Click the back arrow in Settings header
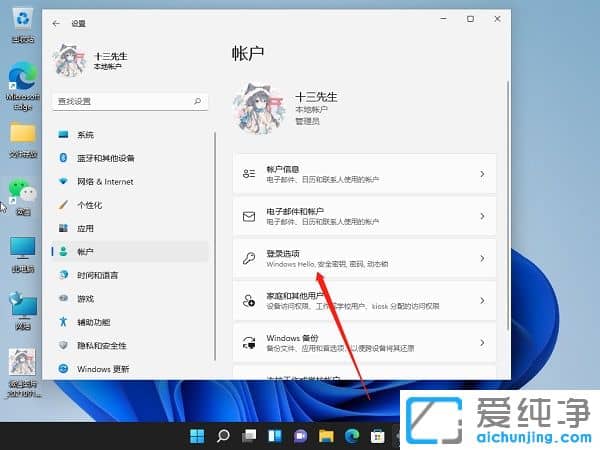The image size is (600, 450). 56,23
